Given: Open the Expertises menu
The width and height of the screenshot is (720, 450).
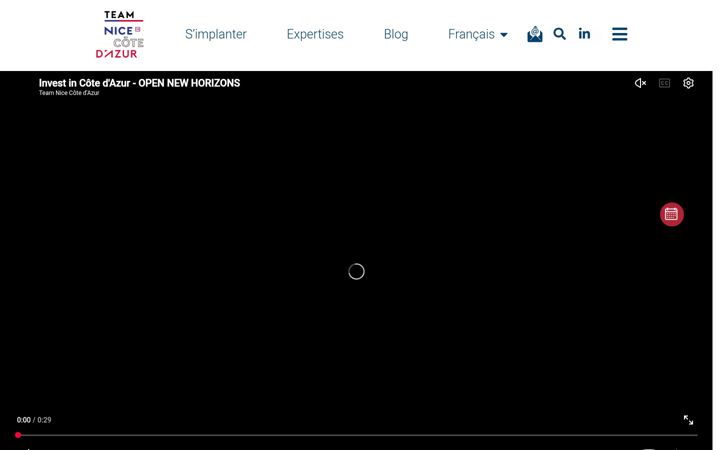Looking at the screenshot, I should pyautogui.click(x=315, y=34).
